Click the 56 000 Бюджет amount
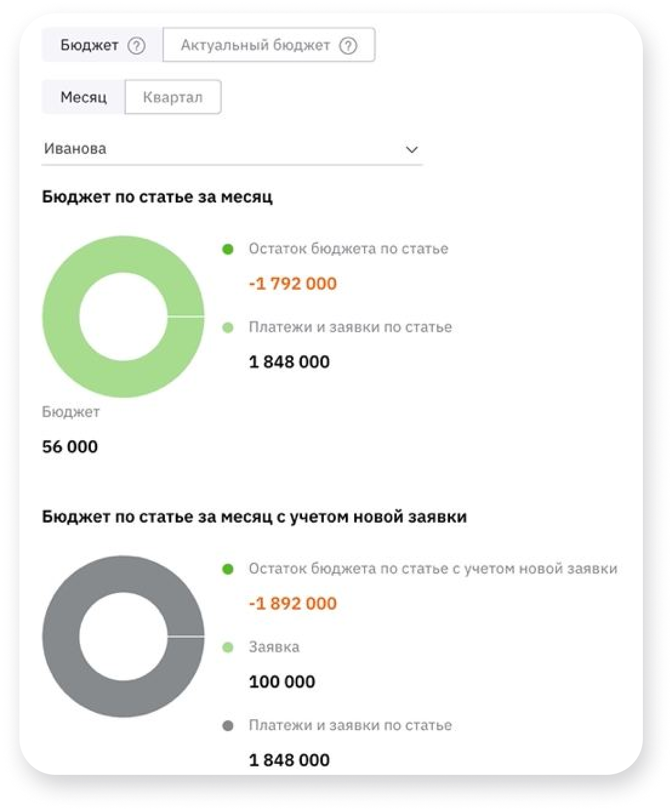The image size is (672, 810). tap(70, 447)
